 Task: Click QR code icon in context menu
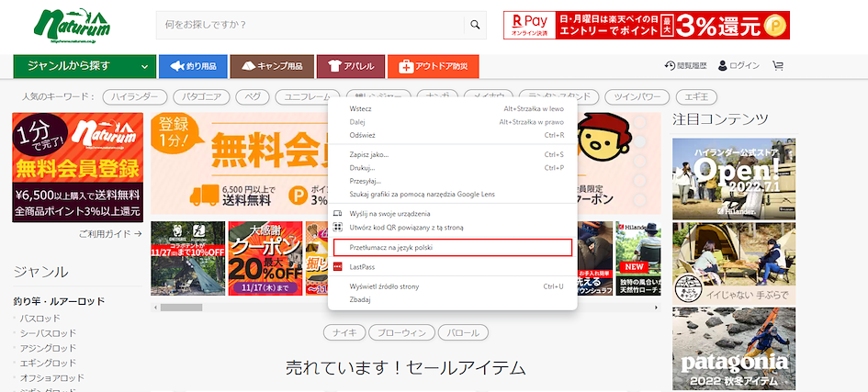(338, 228)
